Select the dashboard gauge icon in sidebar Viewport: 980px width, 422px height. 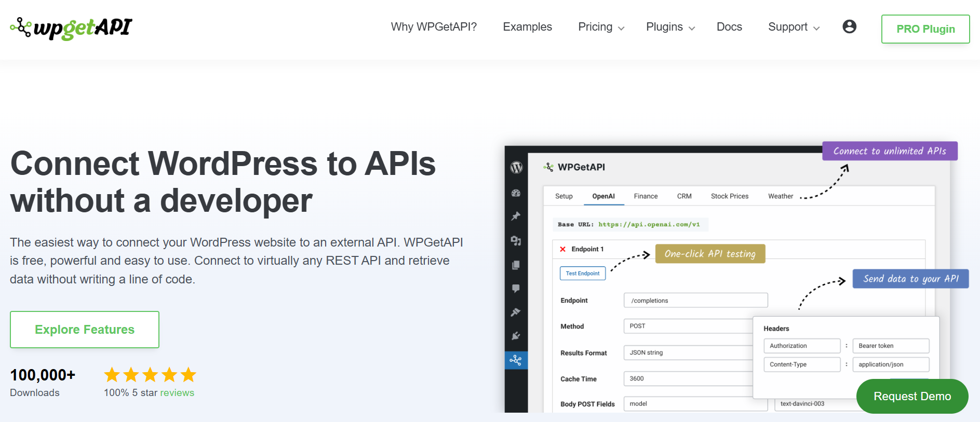click(x=516, y=193)
